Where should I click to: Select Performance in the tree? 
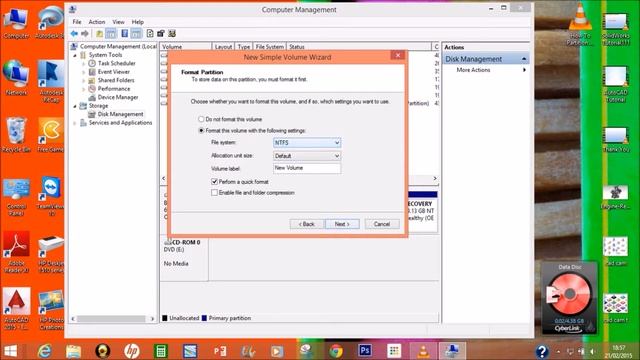[x=114, y=89]
